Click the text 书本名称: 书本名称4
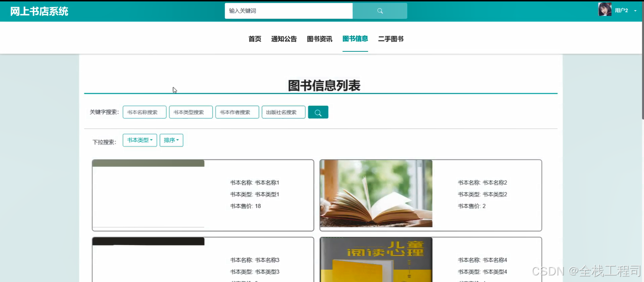 point(482,260)
